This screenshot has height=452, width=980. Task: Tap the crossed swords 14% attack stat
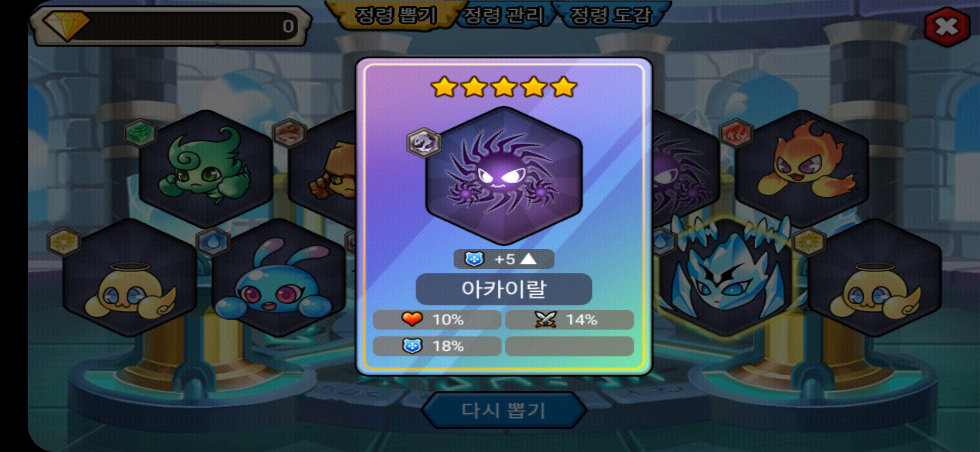569,320
